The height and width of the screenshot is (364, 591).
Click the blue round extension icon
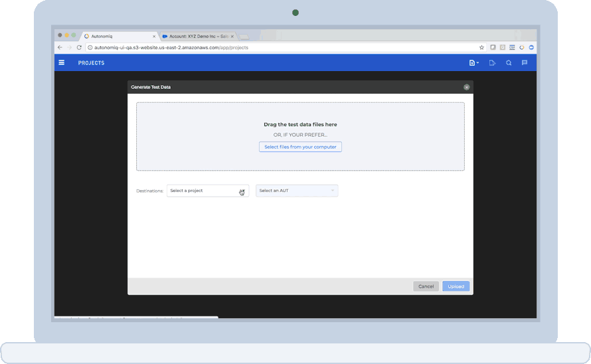pyautogui.click(x=531, y=48)
